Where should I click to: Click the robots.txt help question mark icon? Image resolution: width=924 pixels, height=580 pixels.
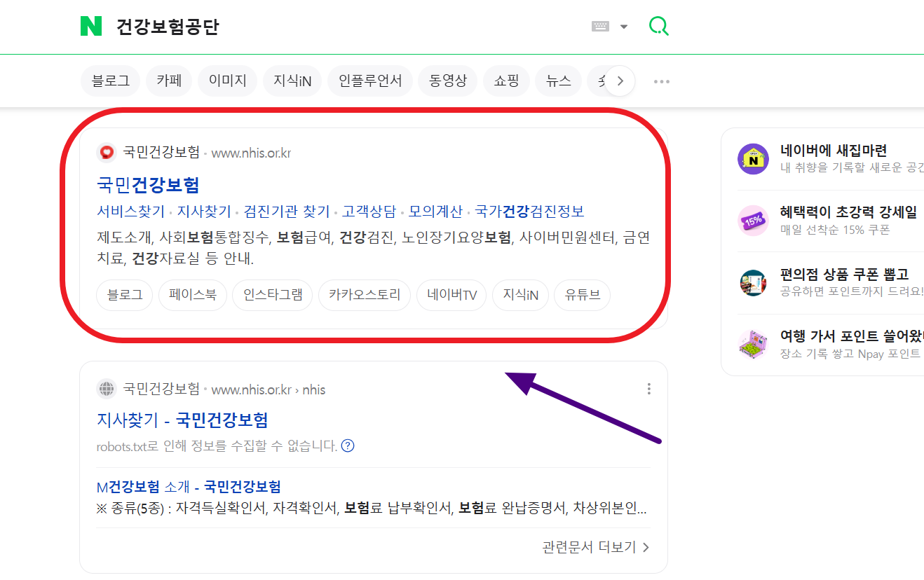coord(348,446)
